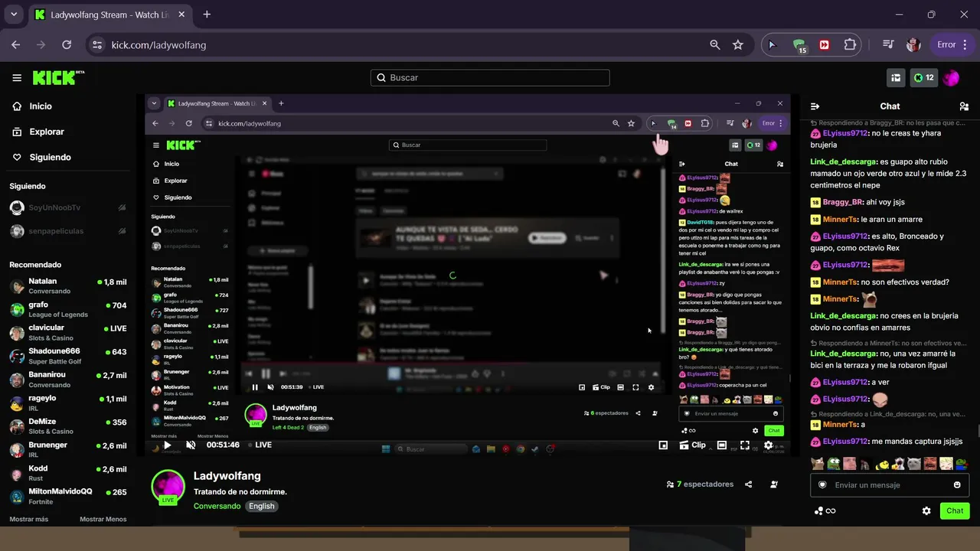
Task: Enable mini player mode in the player bar
Action: coord(663,445)
